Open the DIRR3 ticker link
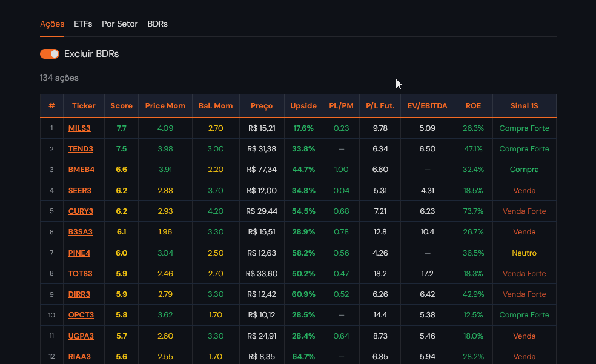The height and width of the screenshot is (364, 596). click(79, 294)
